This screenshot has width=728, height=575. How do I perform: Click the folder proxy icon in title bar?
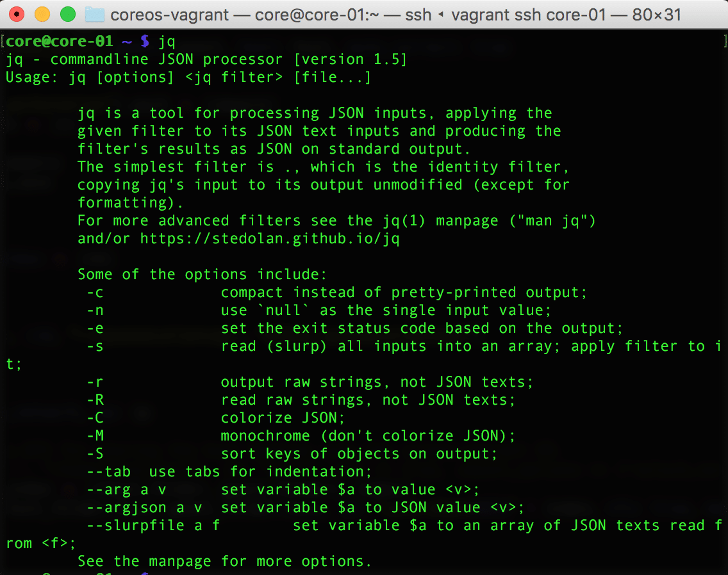pyautogui.click(x=95, y=14)
